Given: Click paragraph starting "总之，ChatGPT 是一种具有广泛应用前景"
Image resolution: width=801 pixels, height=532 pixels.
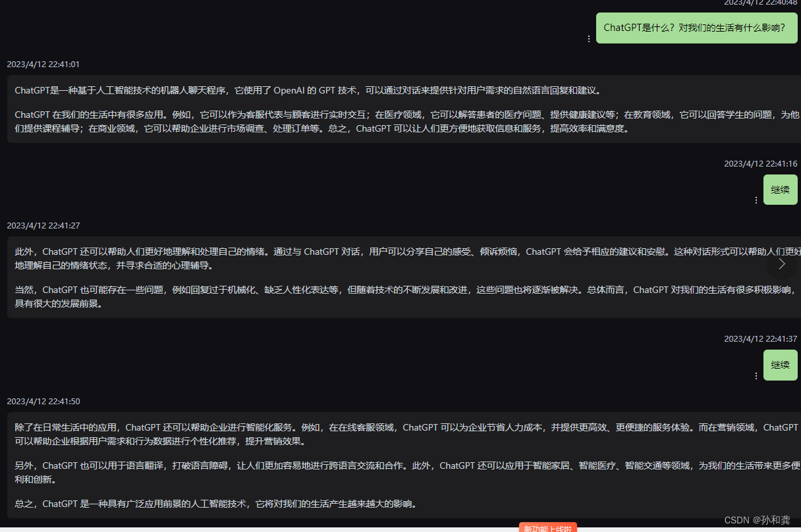Looking at the screenshot, I should tap(216, 504).
